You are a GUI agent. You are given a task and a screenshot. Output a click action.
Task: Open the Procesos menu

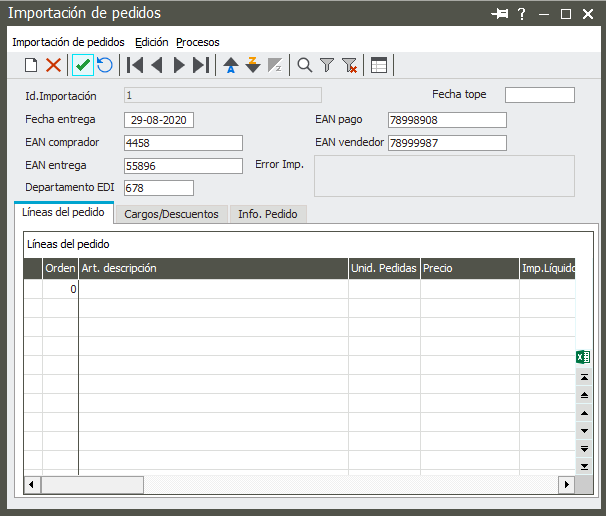[x=197, y=42]
